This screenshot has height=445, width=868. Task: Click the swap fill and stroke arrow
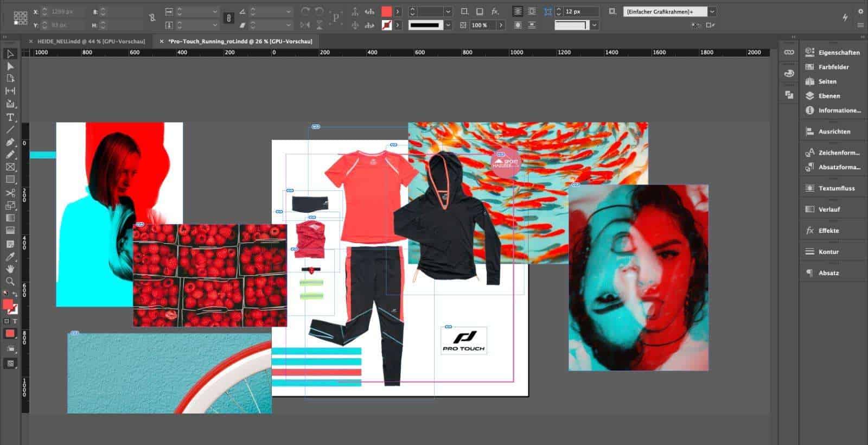coord(15,295)
